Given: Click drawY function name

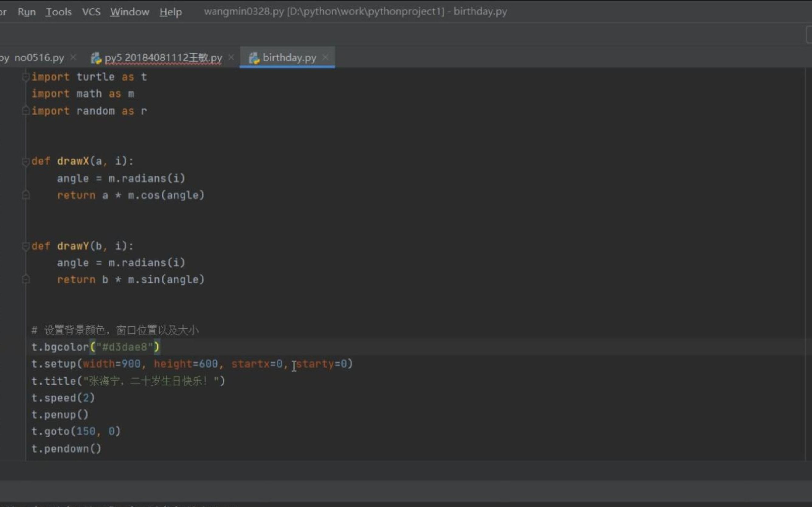Looking at the screenshot, I should [x=73, y=246].
